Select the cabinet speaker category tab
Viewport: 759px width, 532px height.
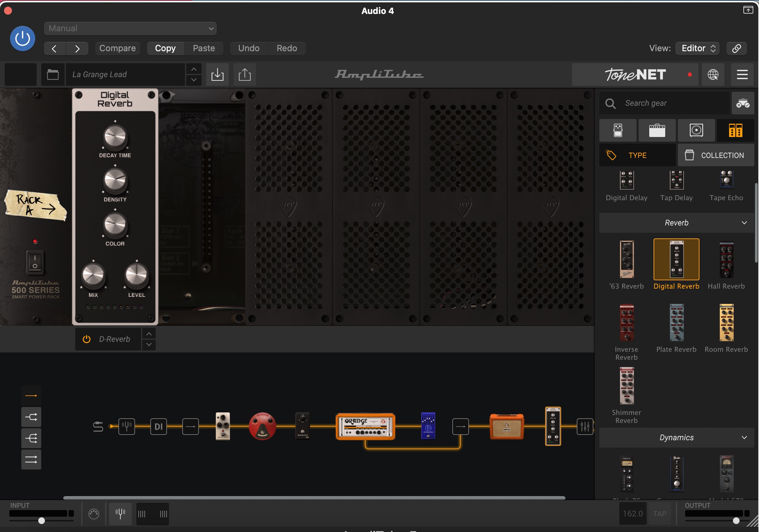tap(696, 130)
